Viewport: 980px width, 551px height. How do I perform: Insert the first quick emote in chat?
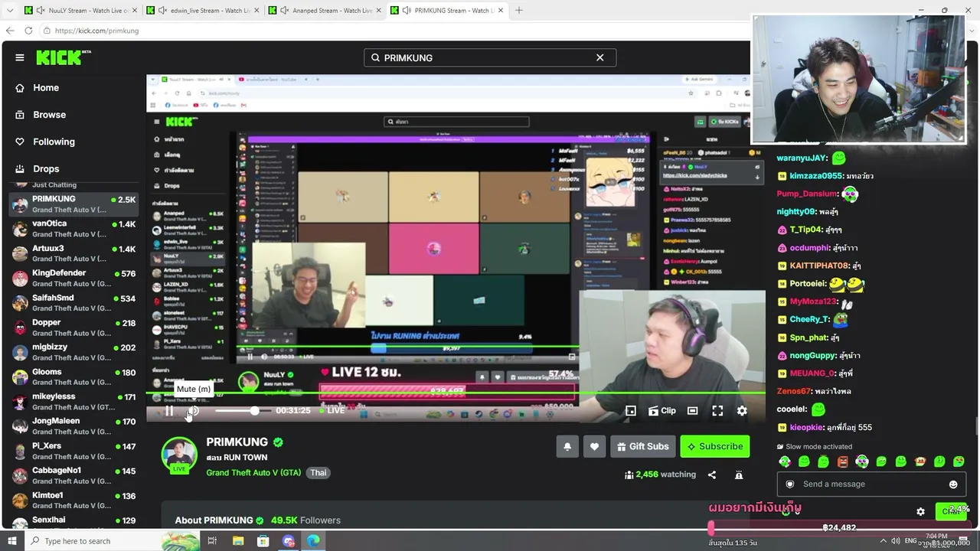click(785, 461)
